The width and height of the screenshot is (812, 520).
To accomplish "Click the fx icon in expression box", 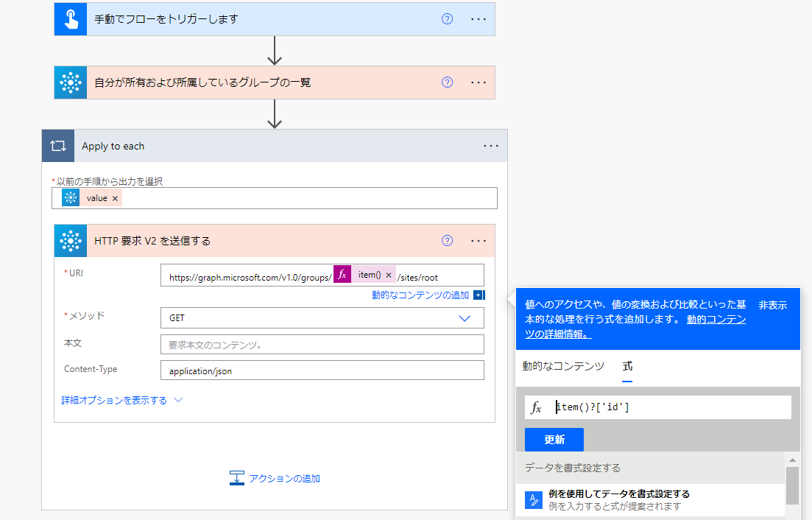I will pos(537,407).
